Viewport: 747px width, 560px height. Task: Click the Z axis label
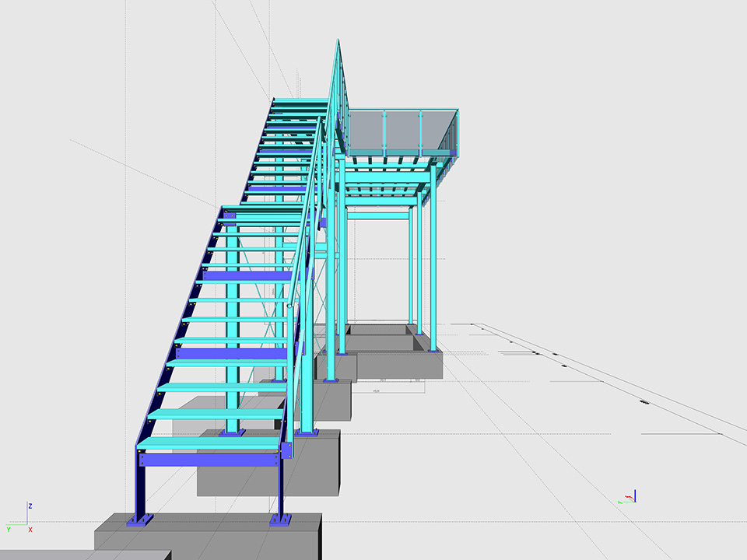(x=30, y=506)
